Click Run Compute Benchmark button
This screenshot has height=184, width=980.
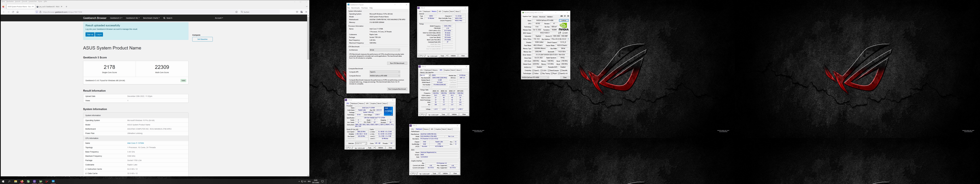tap(397, 89)
